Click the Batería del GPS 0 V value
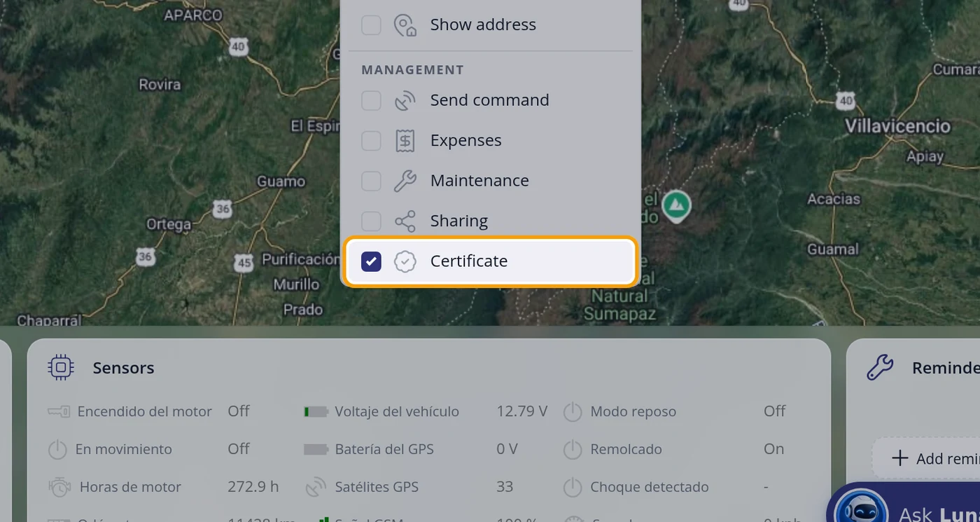980x522 pixels. coord(507,449)
